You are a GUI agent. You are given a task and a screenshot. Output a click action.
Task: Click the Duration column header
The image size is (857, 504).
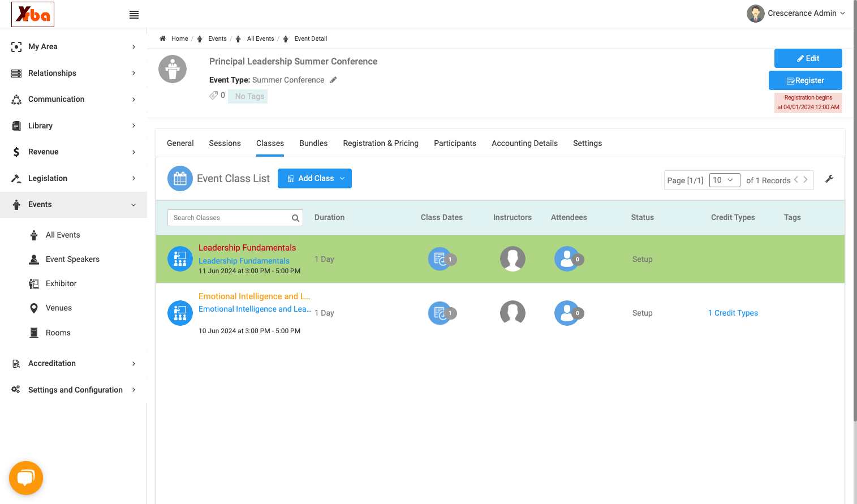pos(329,217)
